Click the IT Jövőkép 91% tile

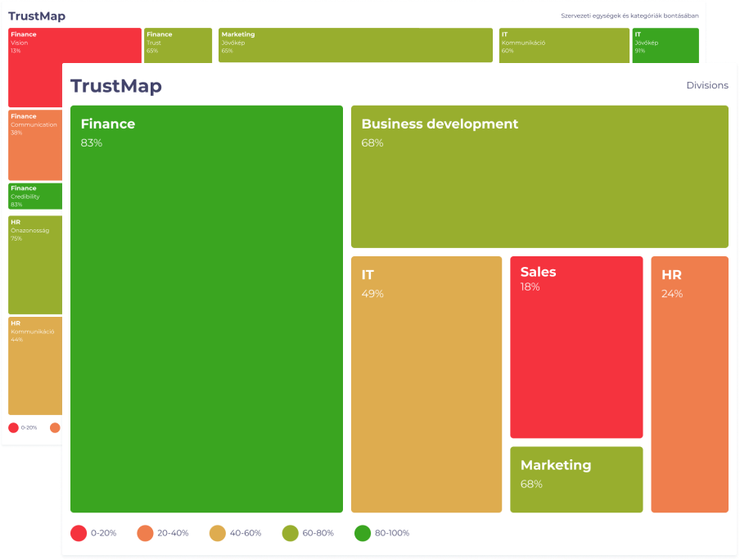[666, 44]
